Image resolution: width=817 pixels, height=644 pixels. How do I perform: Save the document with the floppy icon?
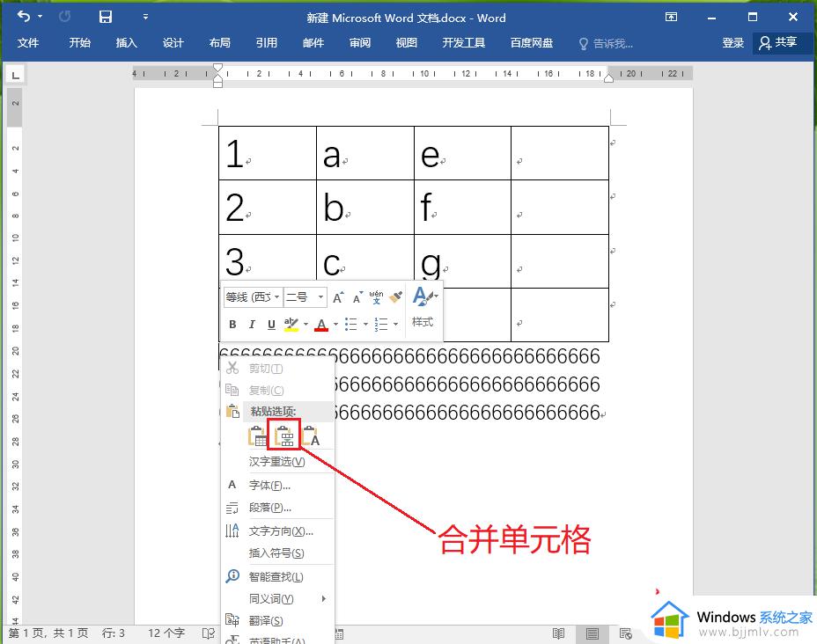click(x=106, y=17)
